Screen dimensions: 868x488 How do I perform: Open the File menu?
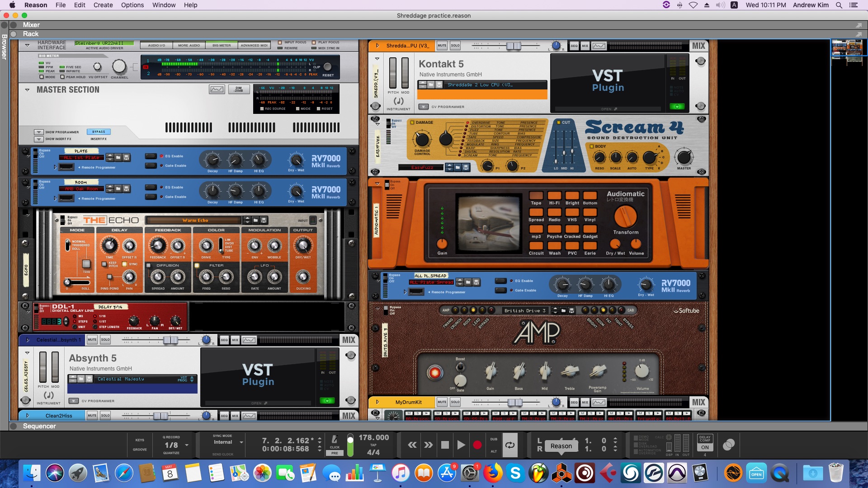click(61, 5)
